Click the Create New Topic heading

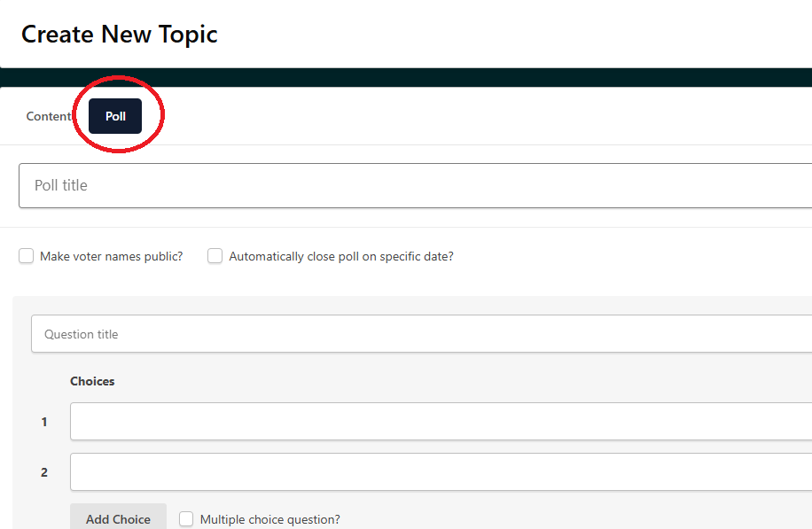[x=120, y=35]
